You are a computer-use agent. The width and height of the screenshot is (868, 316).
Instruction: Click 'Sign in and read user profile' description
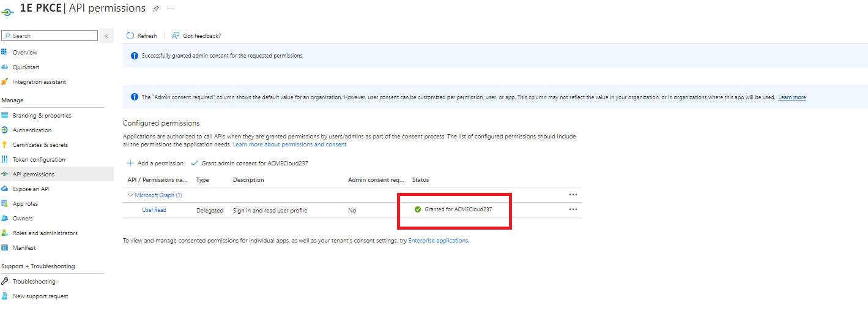[270, 210]
